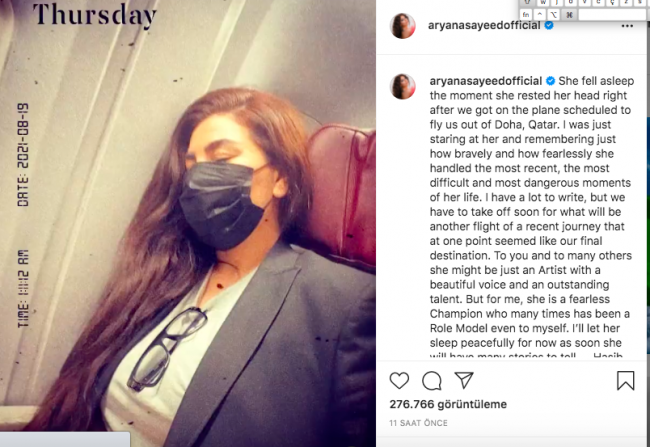
Task: Share the post with the paper plane icon
Action: click(x=464, y=380)
